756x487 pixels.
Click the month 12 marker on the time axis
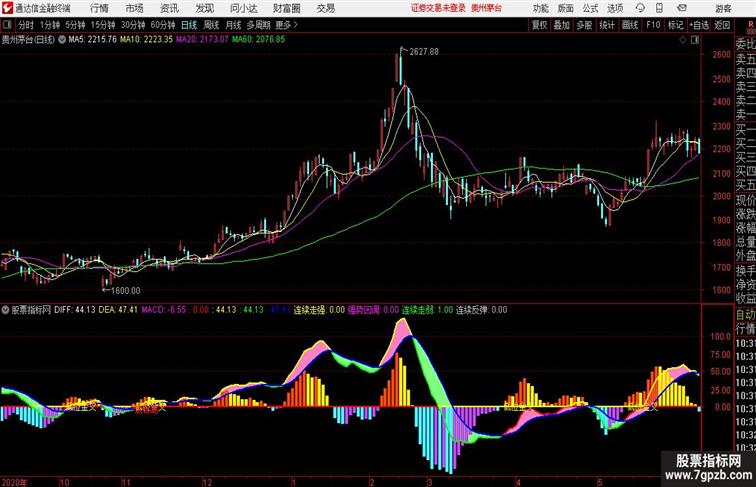point(207,482)
